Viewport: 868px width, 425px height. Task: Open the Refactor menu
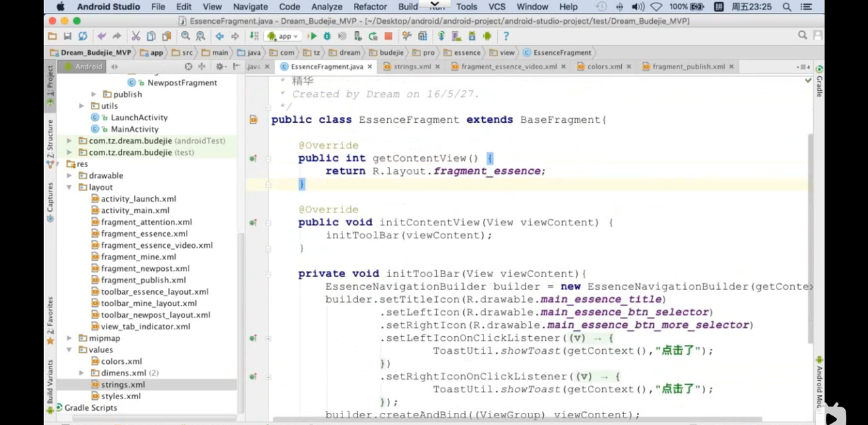tap(370, 7)
